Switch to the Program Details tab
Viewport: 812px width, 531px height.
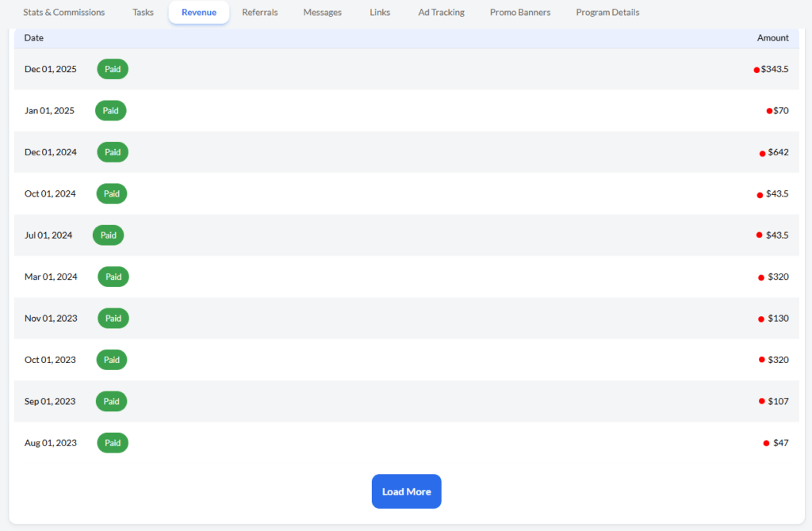pos(607,12)
